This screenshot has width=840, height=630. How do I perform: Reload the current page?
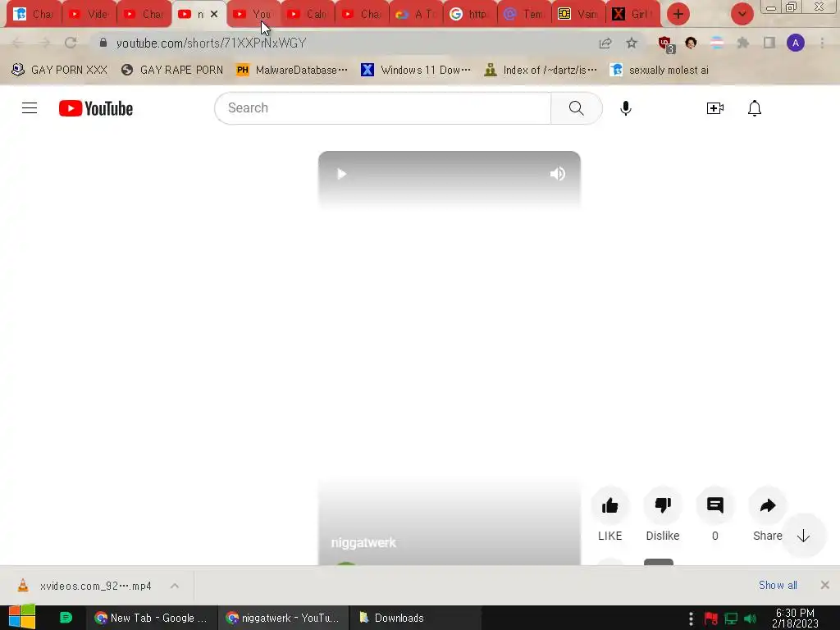pos(71,43)
